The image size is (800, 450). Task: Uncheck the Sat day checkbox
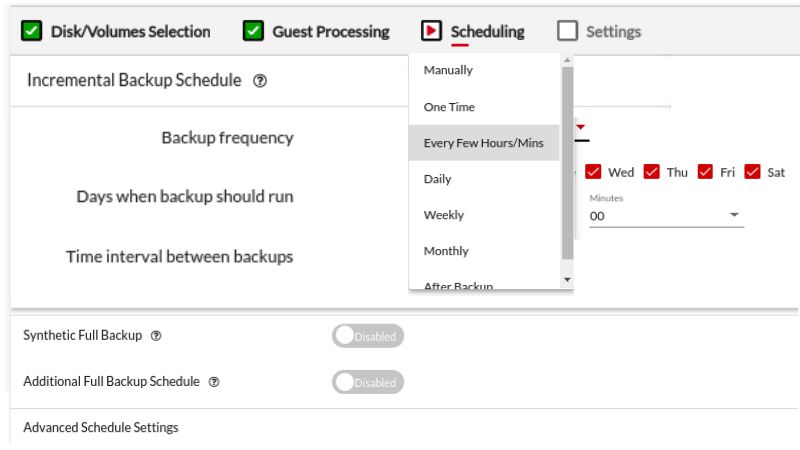pos(753,172)
